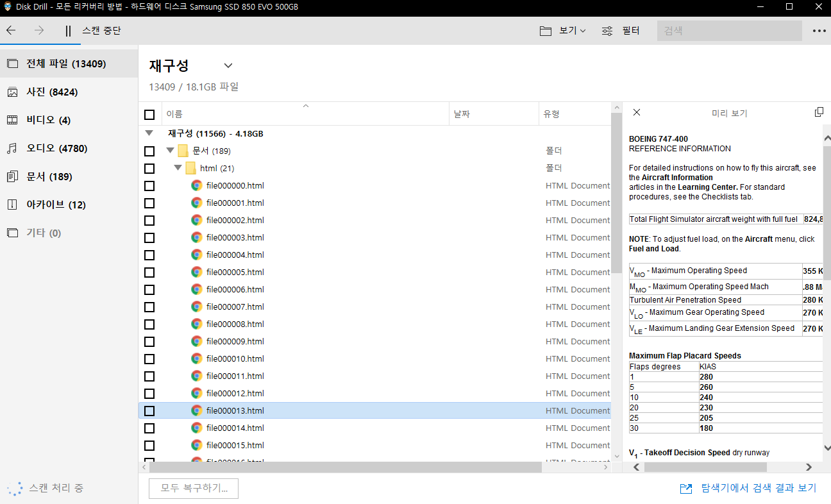Open the 재구성 dropdown chevron
Viewport: 831px width, 504px height.
(x=228, y=65)
